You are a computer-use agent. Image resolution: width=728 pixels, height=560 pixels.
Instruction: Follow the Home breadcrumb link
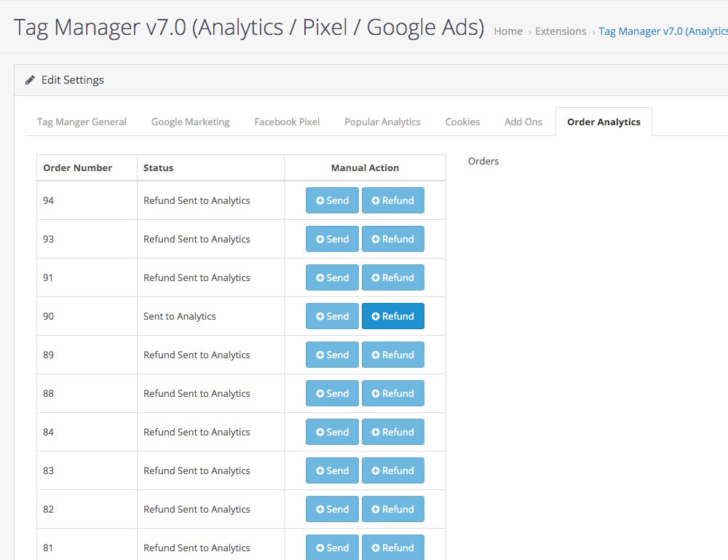[508, 31]
